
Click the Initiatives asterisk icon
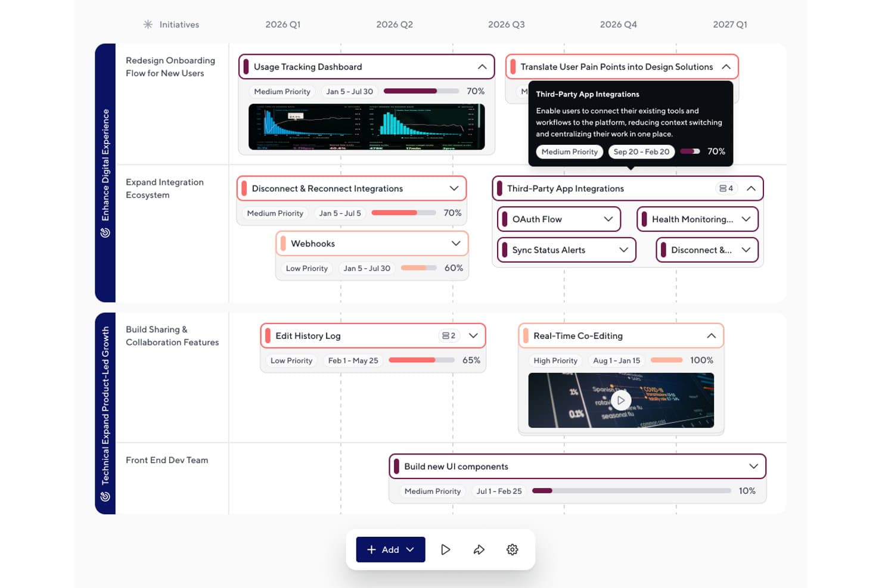pos(148,24)
